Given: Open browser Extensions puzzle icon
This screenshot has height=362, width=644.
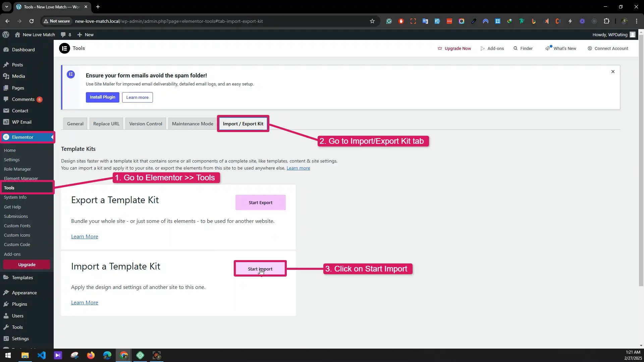Looking at the screenshot, I should coord(606,21).
